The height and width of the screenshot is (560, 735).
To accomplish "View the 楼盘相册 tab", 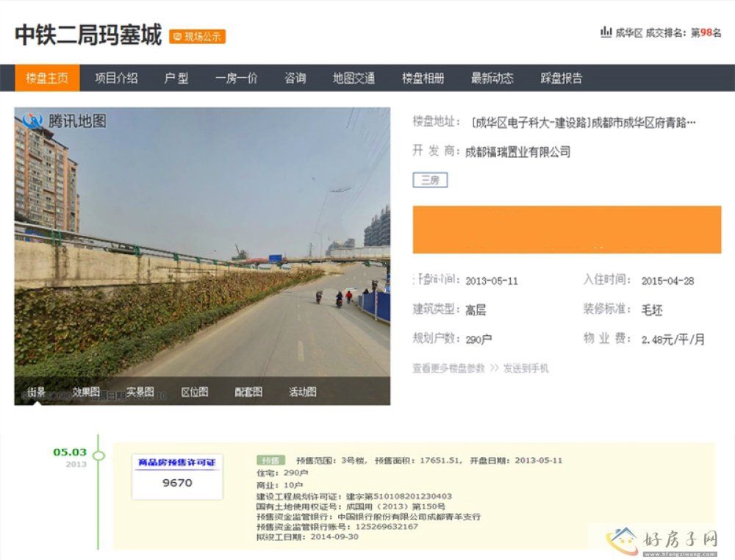I will 423,79.
